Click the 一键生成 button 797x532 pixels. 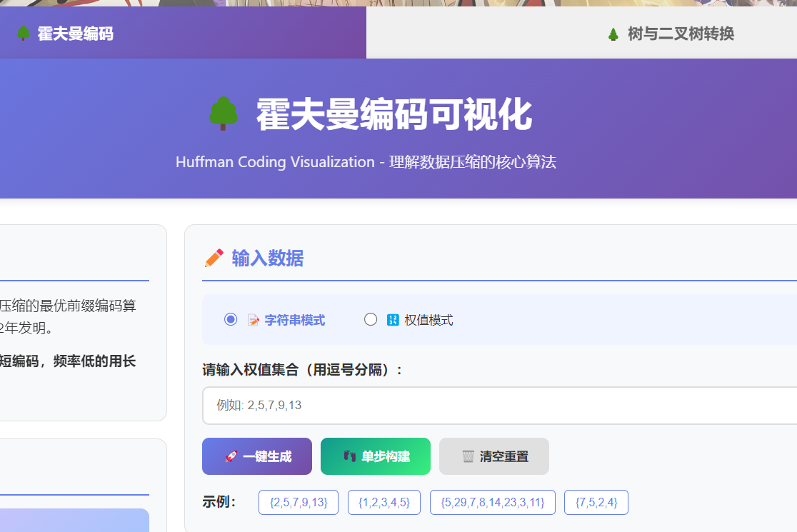[257, 456]
